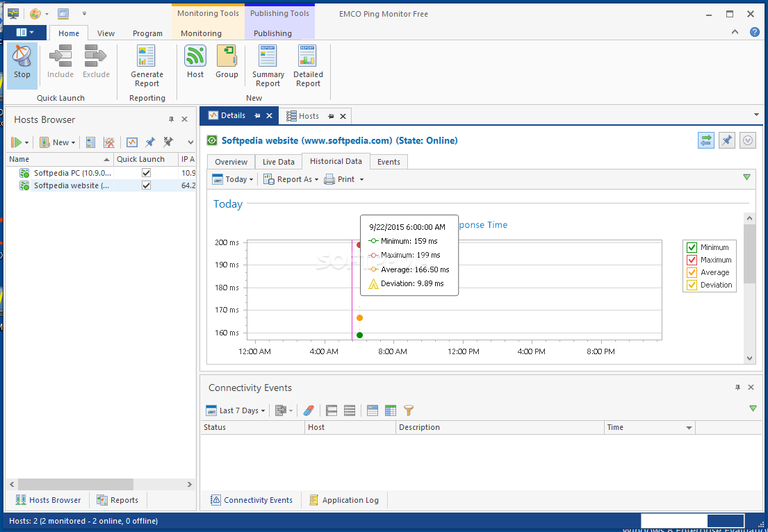Open the help question mark icon

pos(755,33)
